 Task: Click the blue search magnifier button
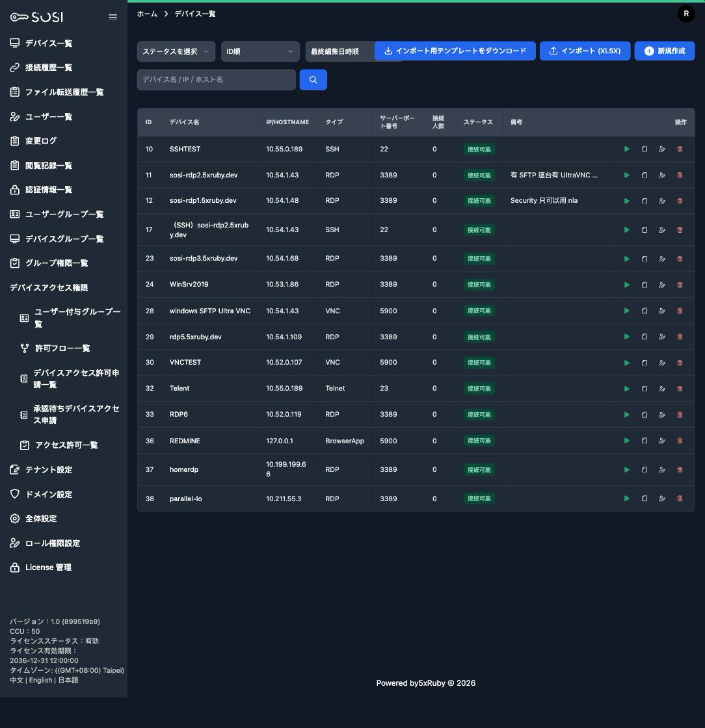coord(313,80)
